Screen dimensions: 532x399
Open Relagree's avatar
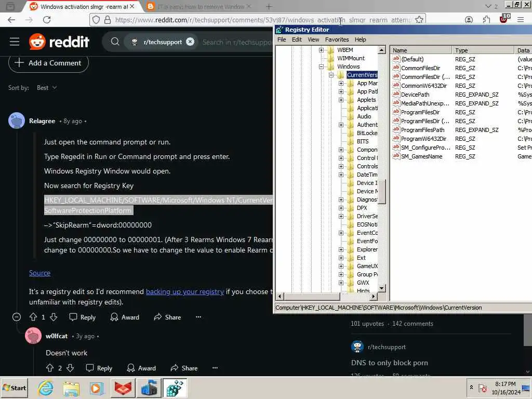tap(17, 121)
